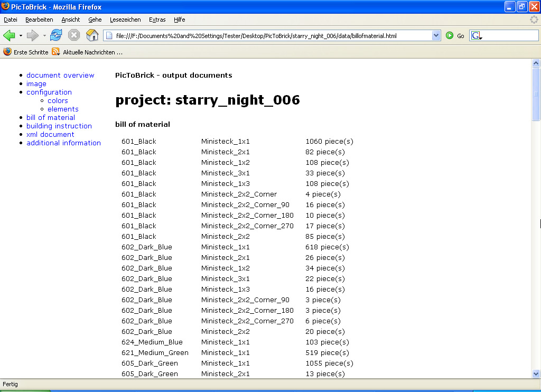The height and width of the screenshot is (392, 541).
Task: Click the '621_Medium_Green' color cell
Action: click(155, 353)
